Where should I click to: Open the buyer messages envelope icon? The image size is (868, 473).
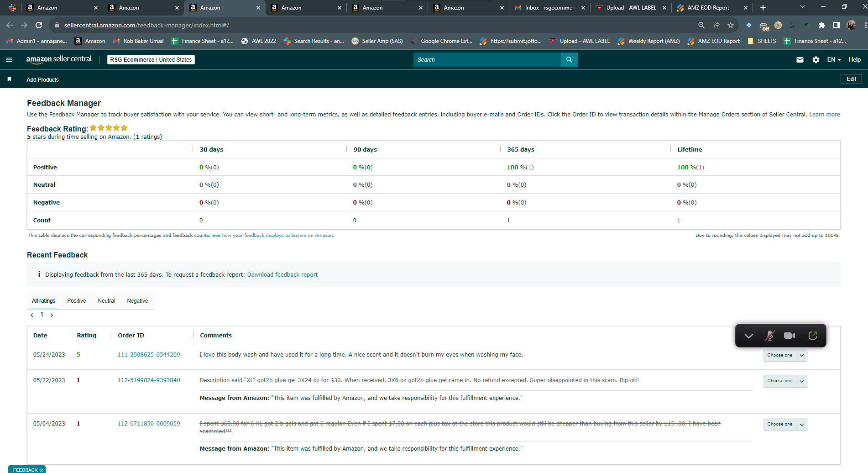[800, 60]
